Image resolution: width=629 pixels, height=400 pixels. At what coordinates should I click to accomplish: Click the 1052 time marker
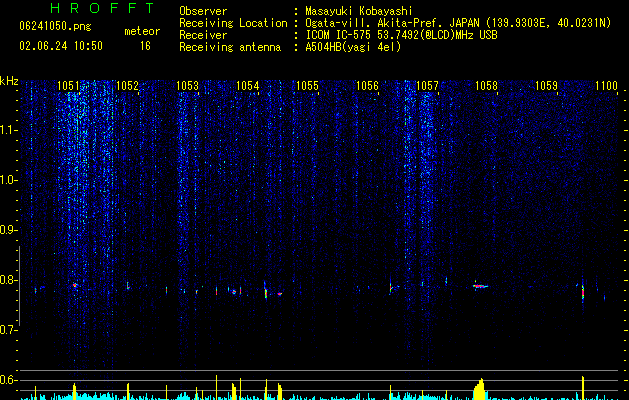127,86
